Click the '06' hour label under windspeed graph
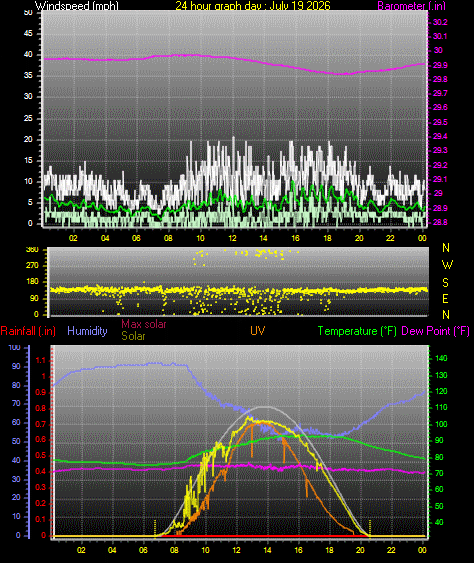The height and width of the screenshot is (563, 474). (x=136, y=238)
